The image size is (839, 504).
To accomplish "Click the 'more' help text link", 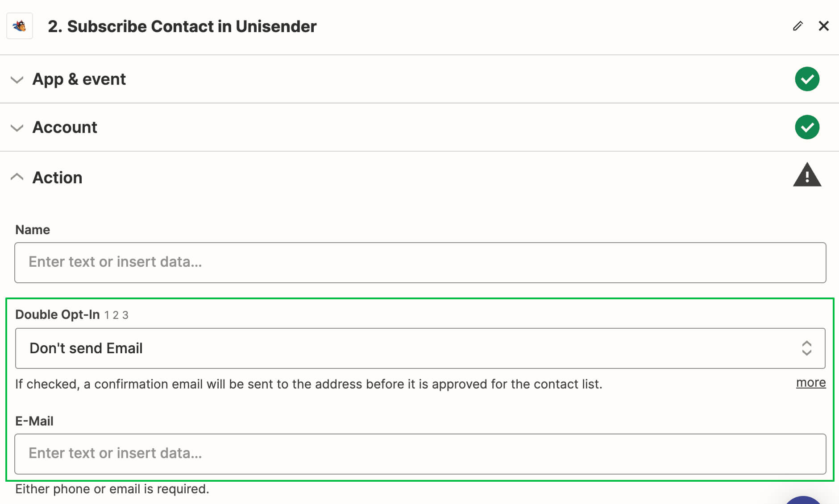I will click(811, 383).
